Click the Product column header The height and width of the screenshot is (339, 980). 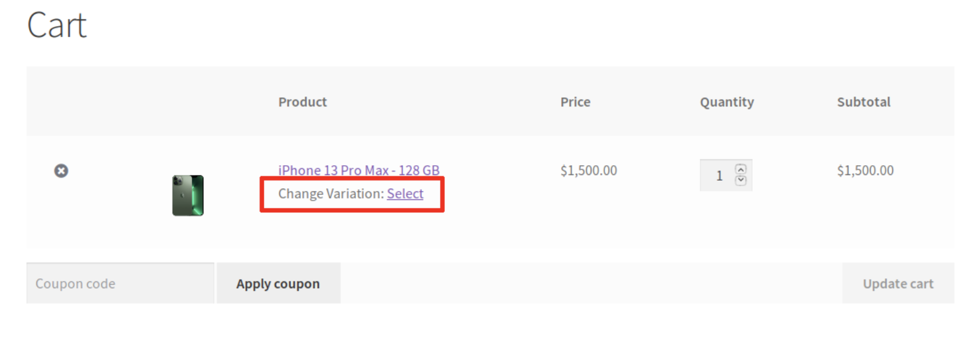[302, 102]
